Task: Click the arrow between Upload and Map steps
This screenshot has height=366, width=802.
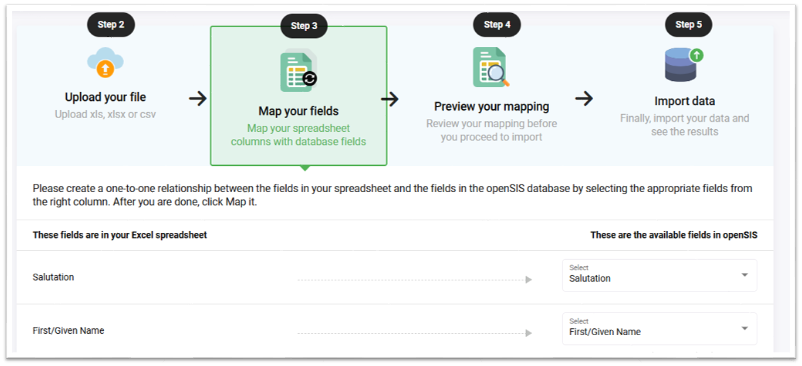Action: [x=197, y=98]
